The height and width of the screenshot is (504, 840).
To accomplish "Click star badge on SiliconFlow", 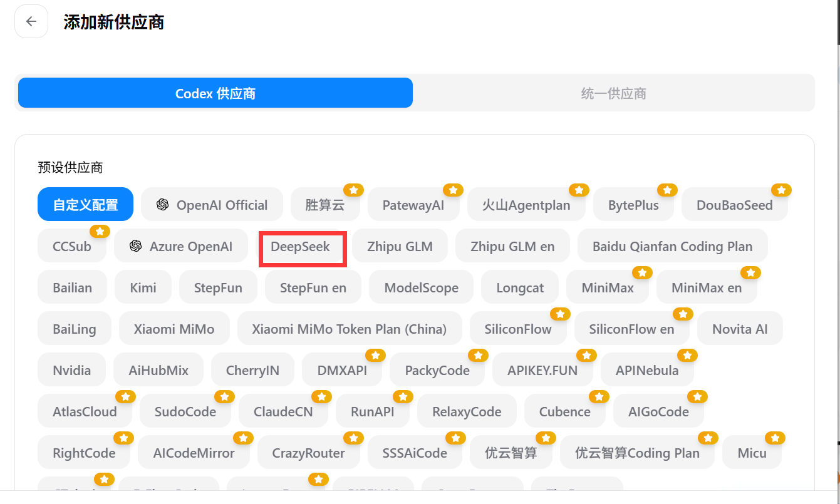I will tap(560, 314).
